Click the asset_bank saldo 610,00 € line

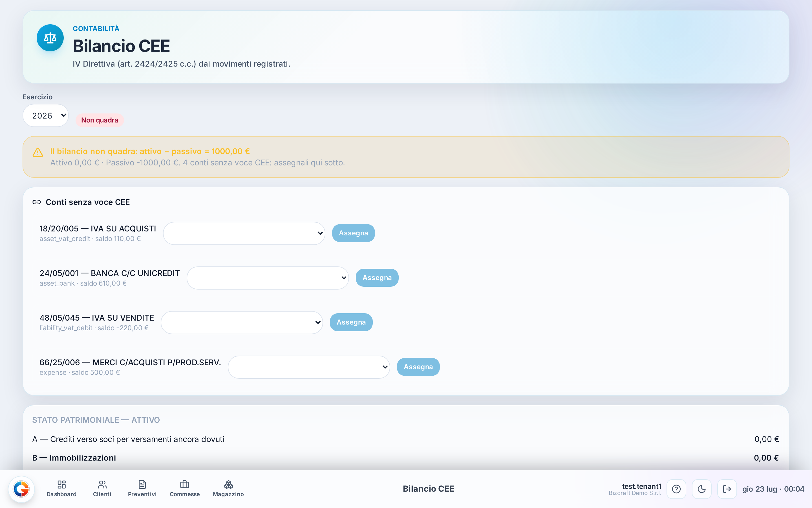tap(83, 284)
